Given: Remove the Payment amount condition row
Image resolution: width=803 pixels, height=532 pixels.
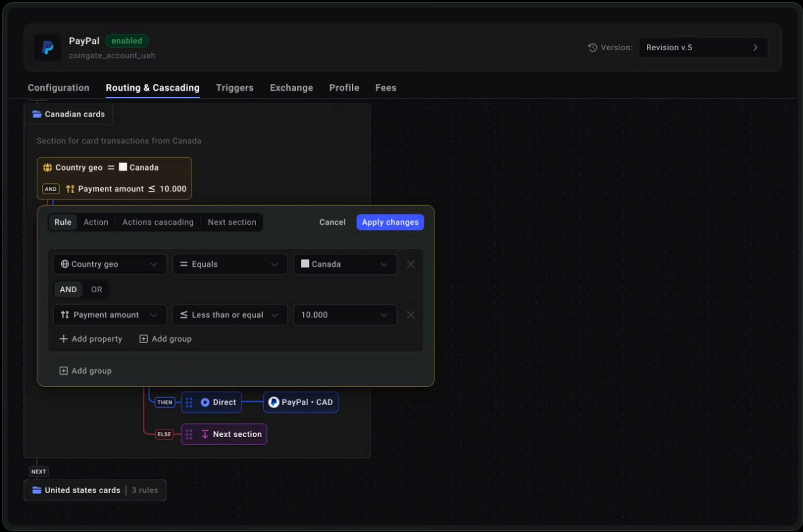Looking at the screenshot, I should [410, 315].
